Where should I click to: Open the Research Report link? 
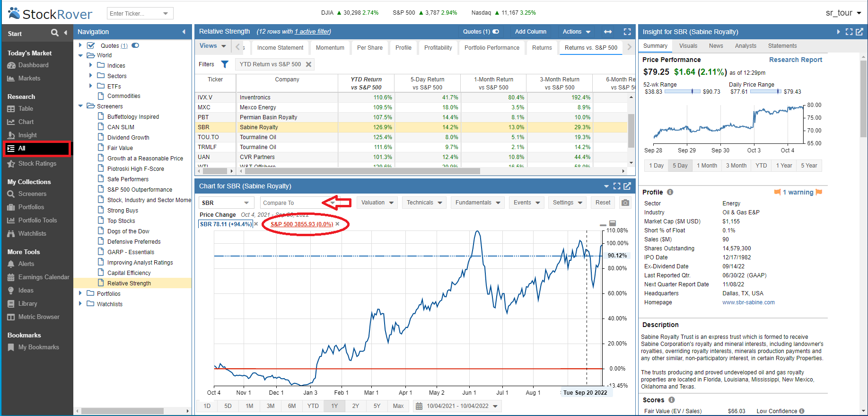pyautogui.click(x=796, y=60)
